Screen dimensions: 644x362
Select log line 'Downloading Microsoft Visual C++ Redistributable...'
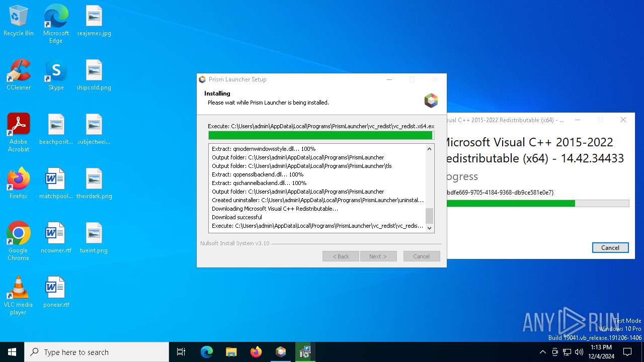point(275,209)
